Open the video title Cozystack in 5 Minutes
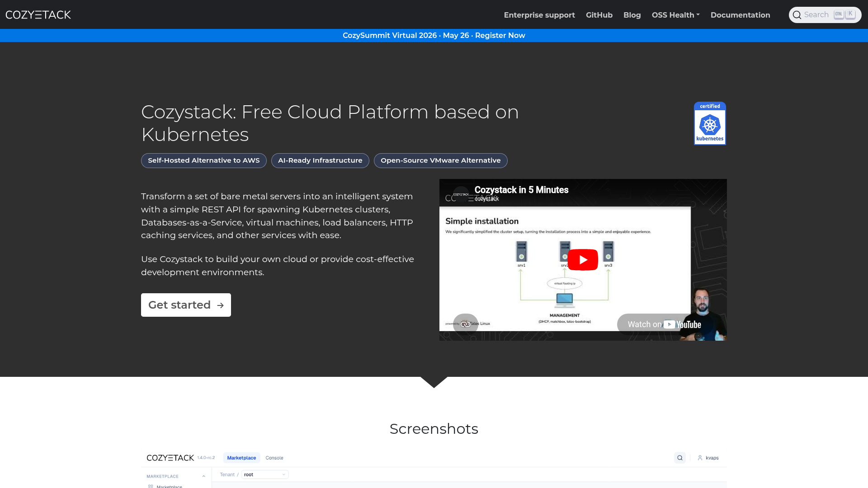 point(521,190)
